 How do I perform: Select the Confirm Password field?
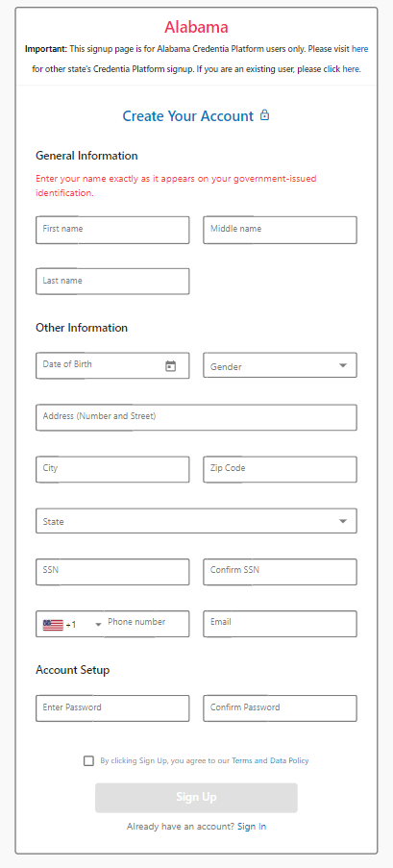point(280,708)
